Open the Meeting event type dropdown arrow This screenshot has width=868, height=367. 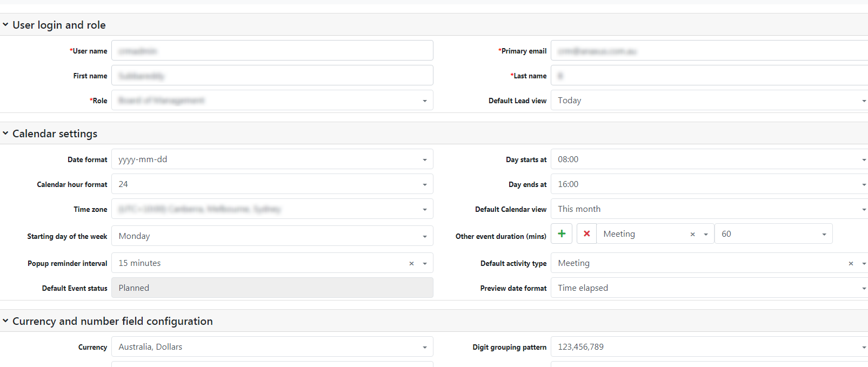tap(705, 235)
